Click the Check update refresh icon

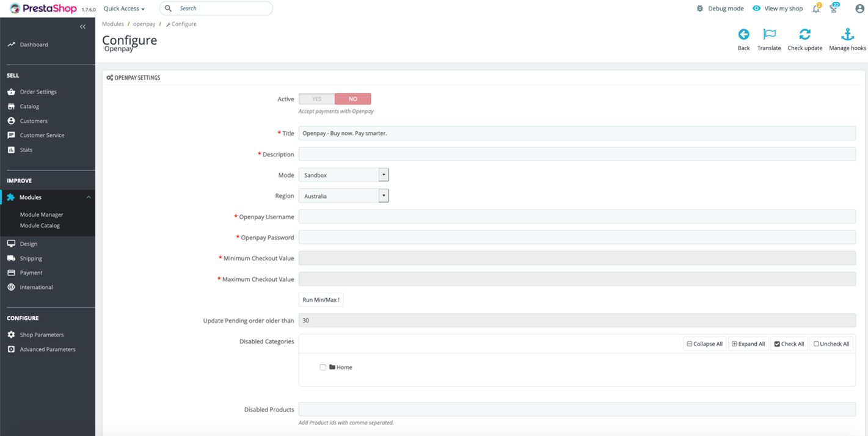(804, 35)
